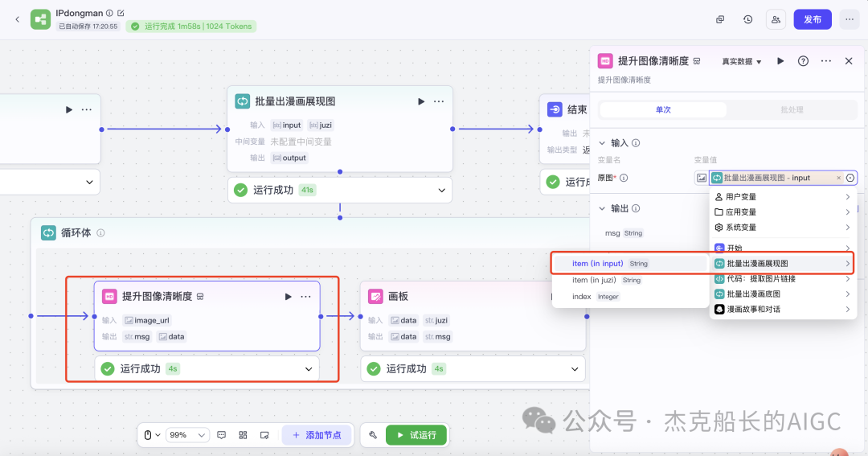Open side panel more options ellipsis

pyautogui.click(x=826, y=61)
